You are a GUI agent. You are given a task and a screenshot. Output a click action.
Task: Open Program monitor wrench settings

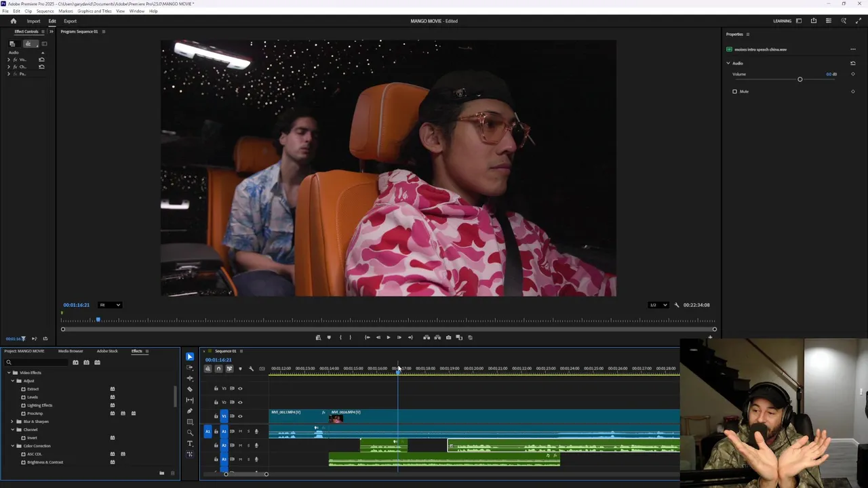[x=676, y=305]
